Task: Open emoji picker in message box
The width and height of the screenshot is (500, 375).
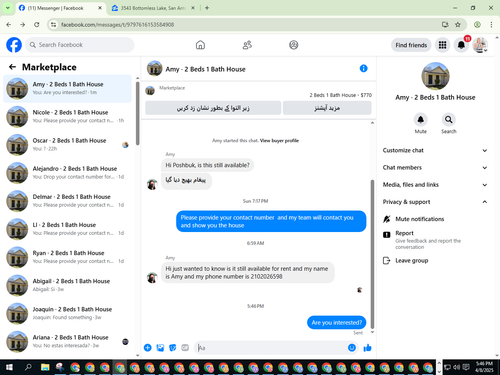Action: [x=352, y=348]
